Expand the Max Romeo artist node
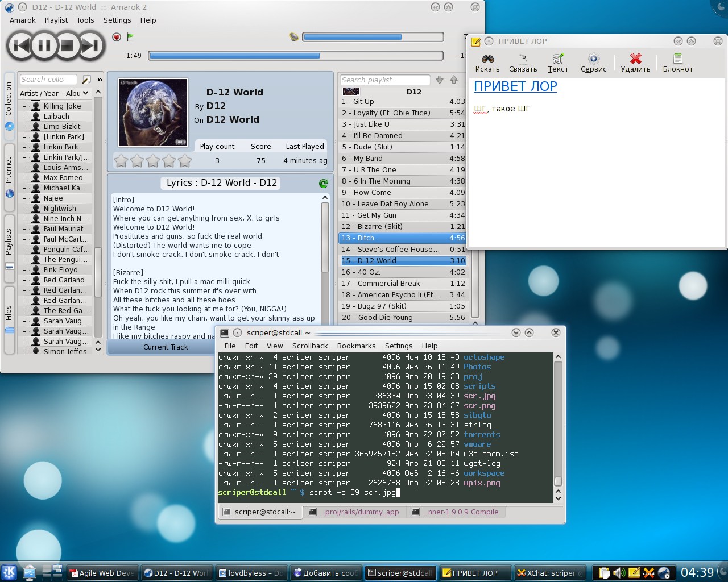Viewport: 728px width, 582px height. click(24, 178)
